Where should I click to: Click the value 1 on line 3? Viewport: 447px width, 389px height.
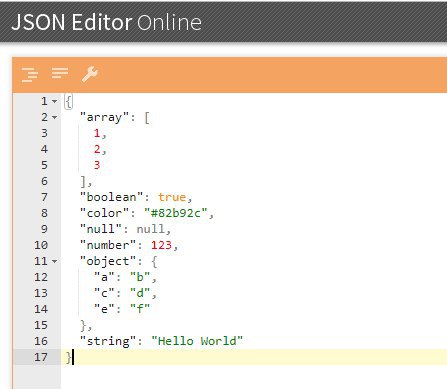97,133
